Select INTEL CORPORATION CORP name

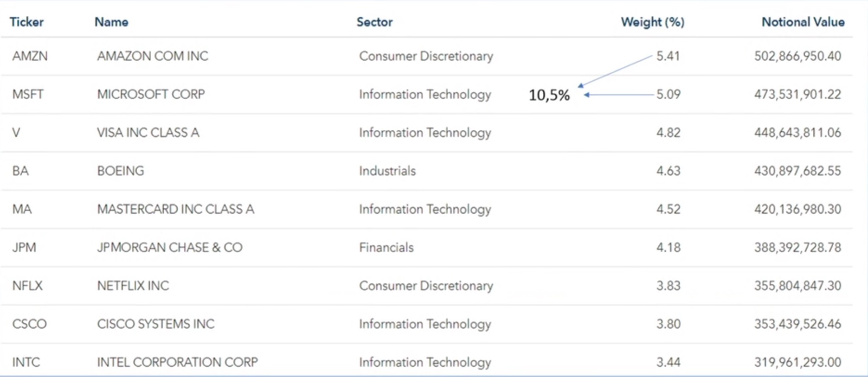point(177,362)
